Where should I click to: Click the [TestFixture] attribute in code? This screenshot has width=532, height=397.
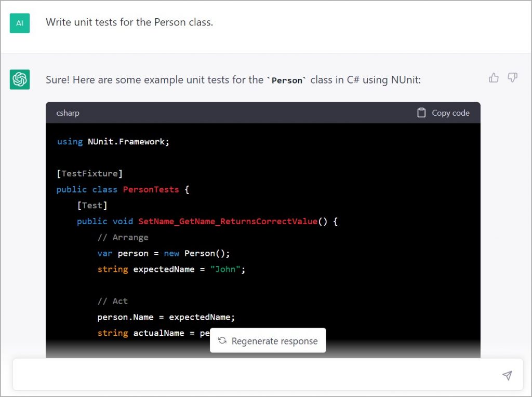click(89, 173)
